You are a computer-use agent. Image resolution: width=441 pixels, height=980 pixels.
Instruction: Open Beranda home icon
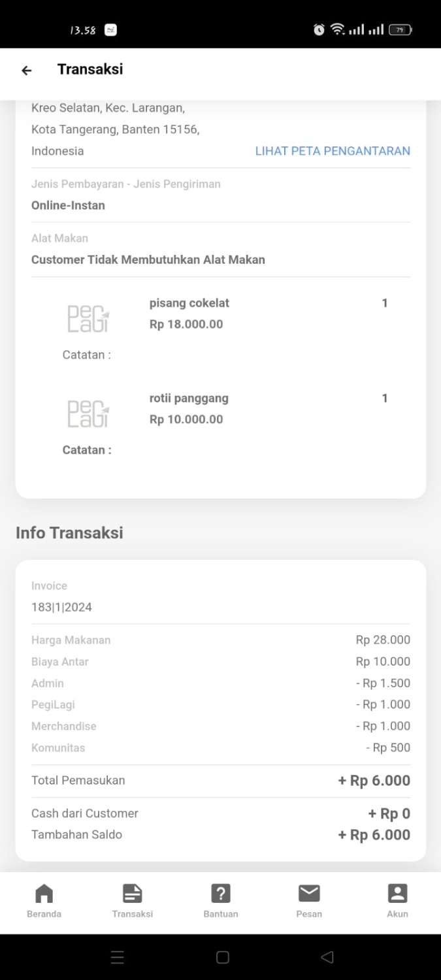pos(44,893)
